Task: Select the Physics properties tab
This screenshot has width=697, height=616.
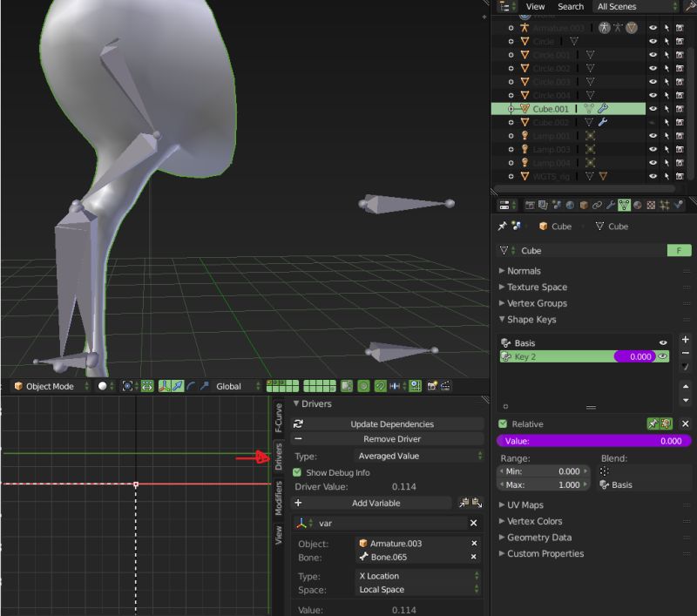Action: click(678, 204)
